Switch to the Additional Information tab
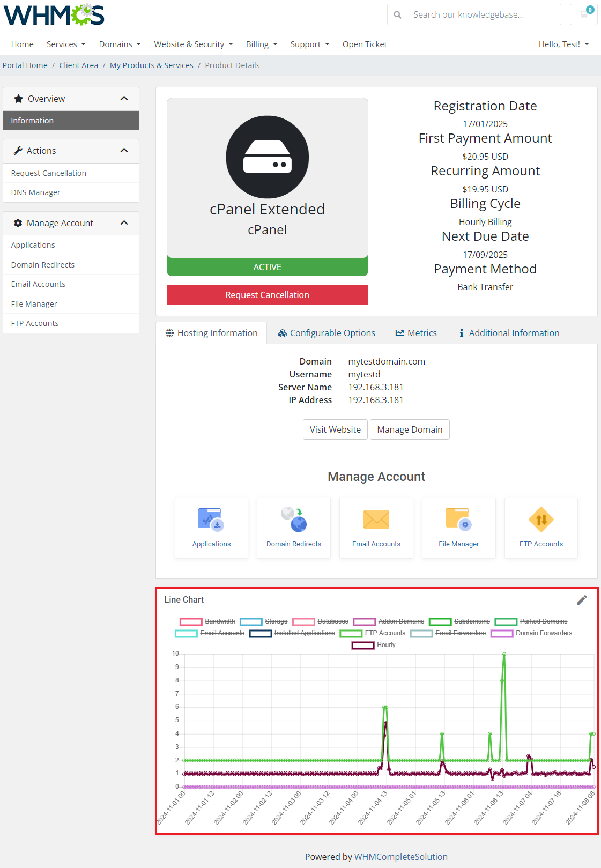 point(509,333)
